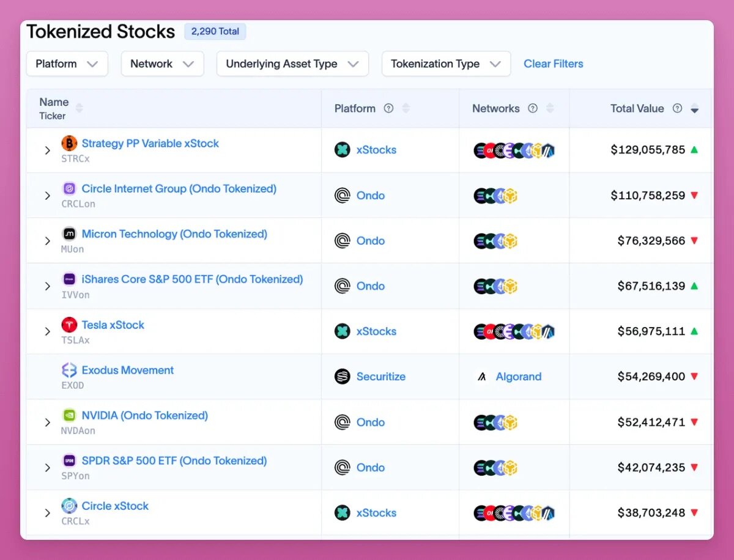Click the Exodus EXOD logo icon
The height and width of the screenshot is (560, 734).
[69, 370]
